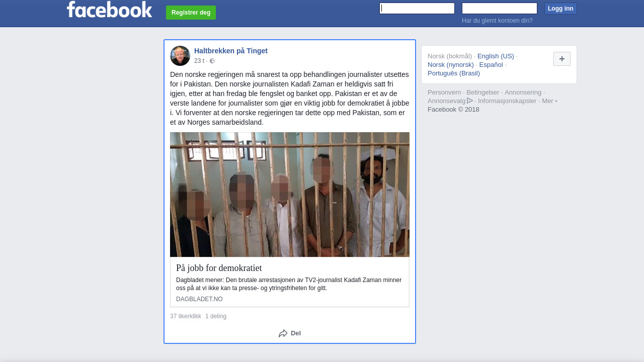Viewport: 644px width, 362px height.
Task: Open Haltbrekken på Tinget page name link
Action: (231, 51)
